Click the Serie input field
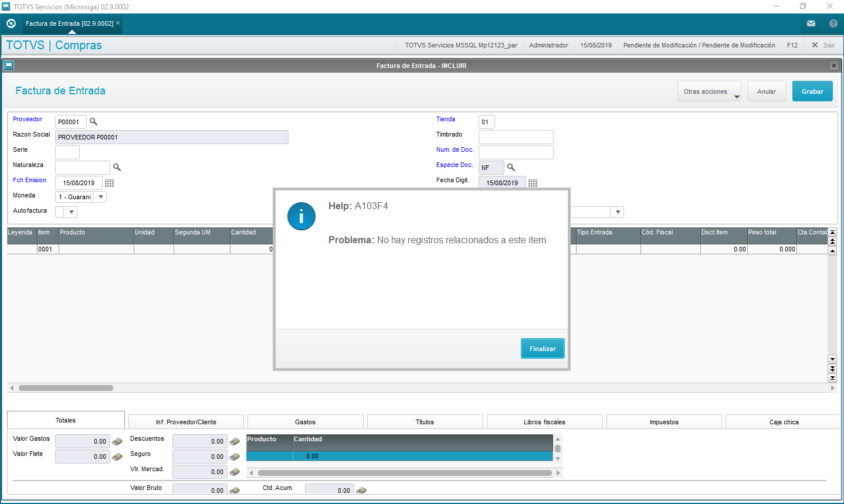Viewport: 844px width, 504px height. pyautogui.click(x=67, y=152)
